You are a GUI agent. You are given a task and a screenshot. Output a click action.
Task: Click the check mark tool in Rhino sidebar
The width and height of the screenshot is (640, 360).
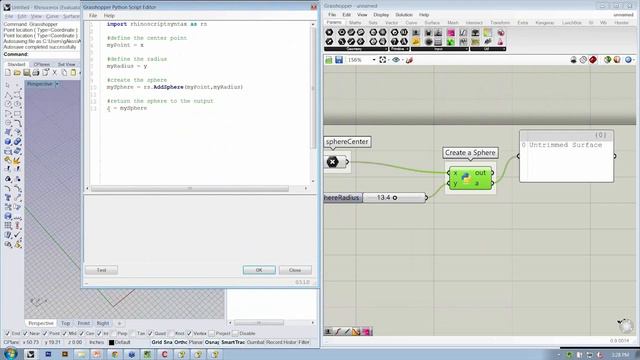(x=17, y=235)
